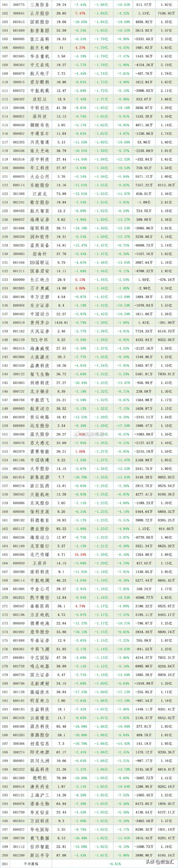Select the 4.74% change of 泰格医药
Viewport: 178px width, 868px height.
coord(80,606)
